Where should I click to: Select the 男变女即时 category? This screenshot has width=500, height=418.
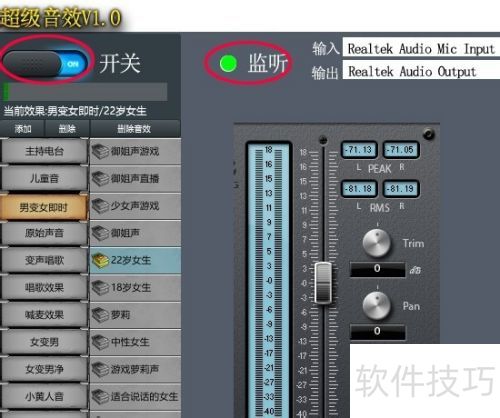tap(44, 207)
